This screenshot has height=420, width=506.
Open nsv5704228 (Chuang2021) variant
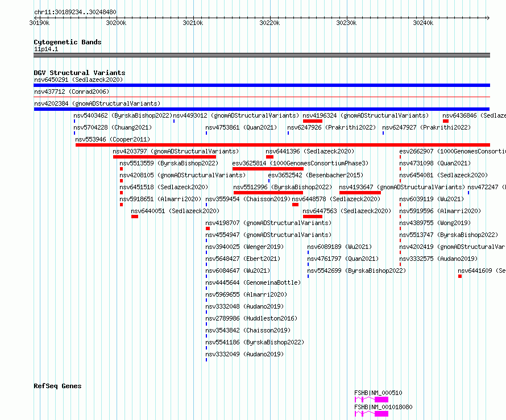[113, 127]
